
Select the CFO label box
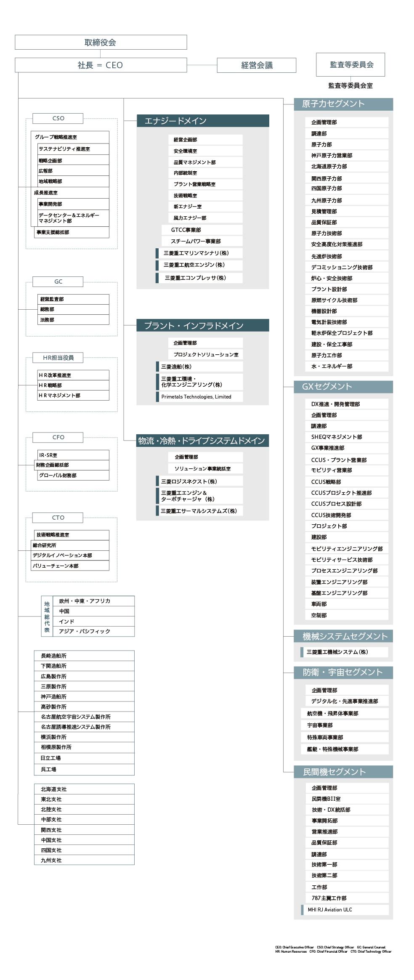[x=58, y=437]
